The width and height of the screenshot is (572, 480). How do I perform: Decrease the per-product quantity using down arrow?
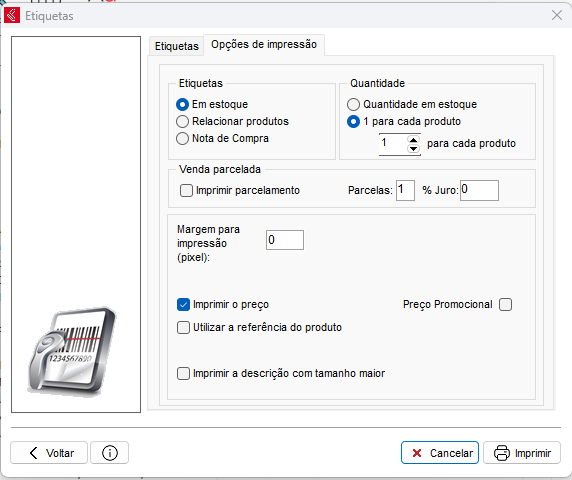click(x=413, y=148)
